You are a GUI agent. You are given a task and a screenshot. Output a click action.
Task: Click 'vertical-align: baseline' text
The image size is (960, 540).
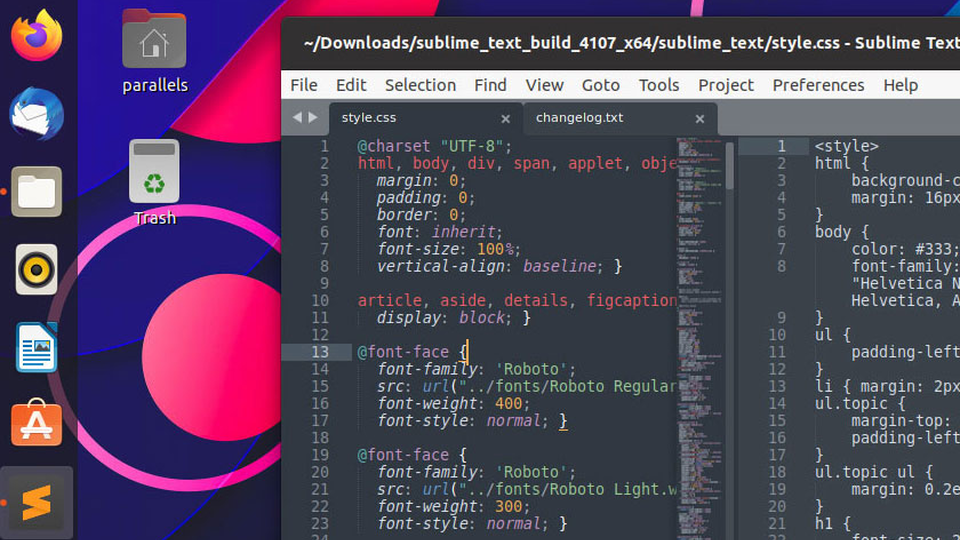pyautogui.click(x=486, y=266)
